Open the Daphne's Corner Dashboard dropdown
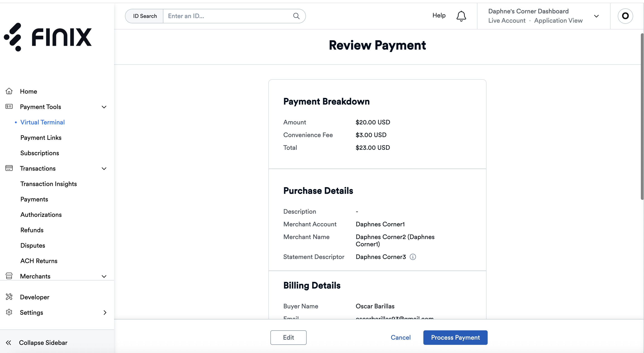 click(544, 16)
